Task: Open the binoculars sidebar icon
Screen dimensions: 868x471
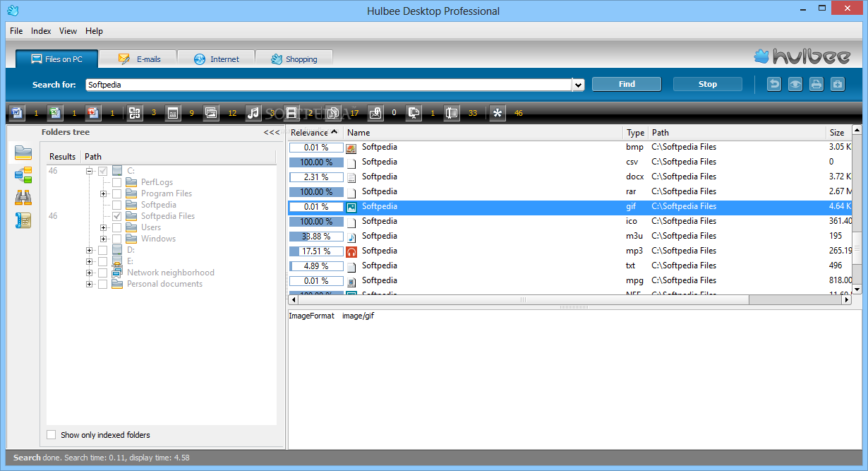Action: 23,198
